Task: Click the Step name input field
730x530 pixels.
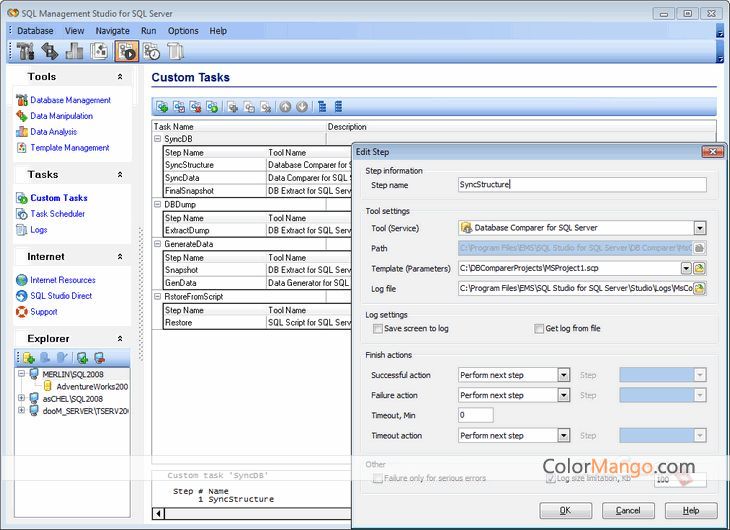Action: point(582,184)
